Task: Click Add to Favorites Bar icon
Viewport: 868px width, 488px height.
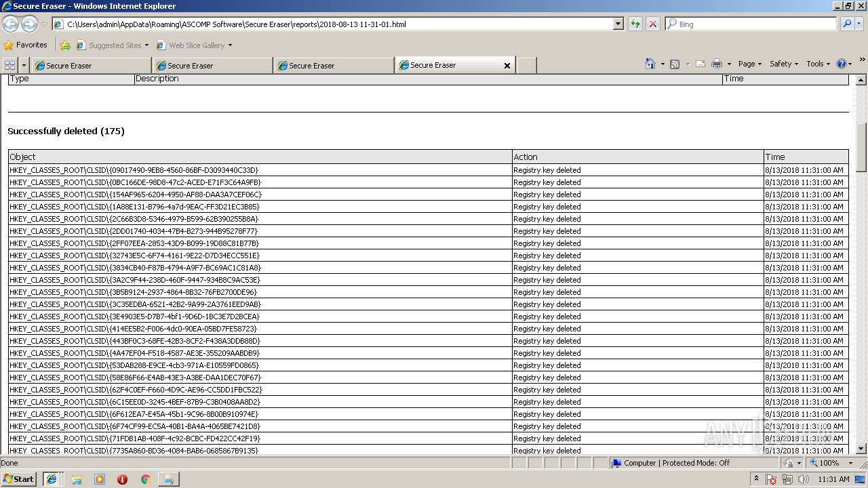Action: [x=65, y=45]
